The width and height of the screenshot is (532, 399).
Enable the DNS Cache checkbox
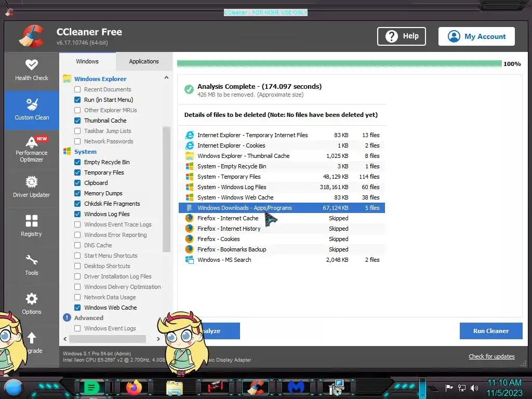point(77,245)
